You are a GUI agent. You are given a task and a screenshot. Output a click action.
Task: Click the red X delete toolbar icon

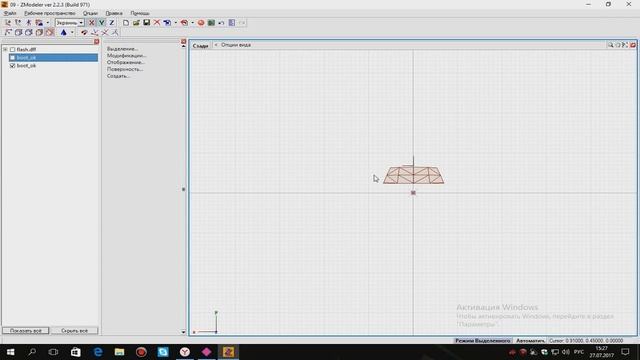[x=157, y=23]
